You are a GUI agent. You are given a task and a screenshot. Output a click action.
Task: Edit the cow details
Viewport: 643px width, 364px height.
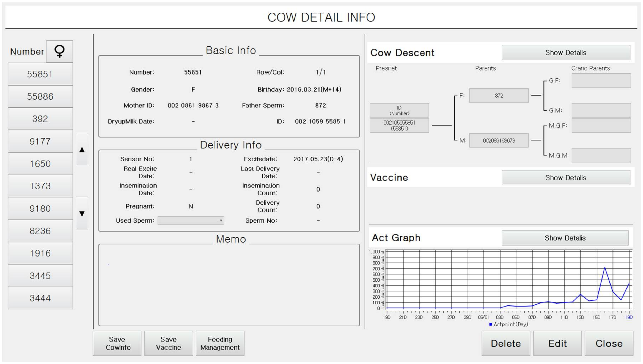tap(557, 343)
